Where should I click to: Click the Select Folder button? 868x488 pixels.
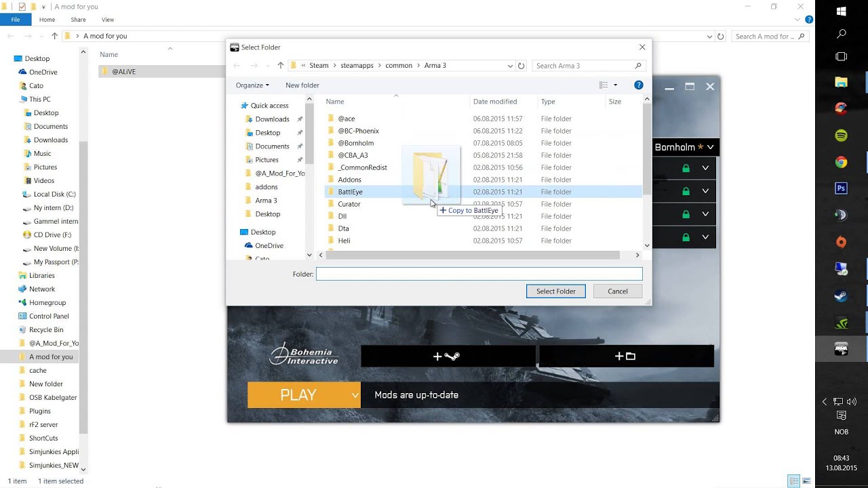[556, 291]
